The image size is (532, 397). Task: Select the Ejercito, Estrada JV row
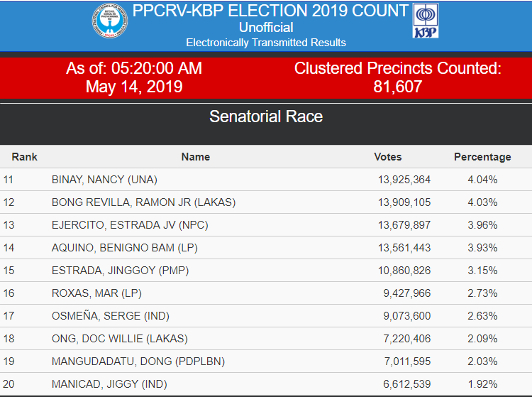point(266,225)
